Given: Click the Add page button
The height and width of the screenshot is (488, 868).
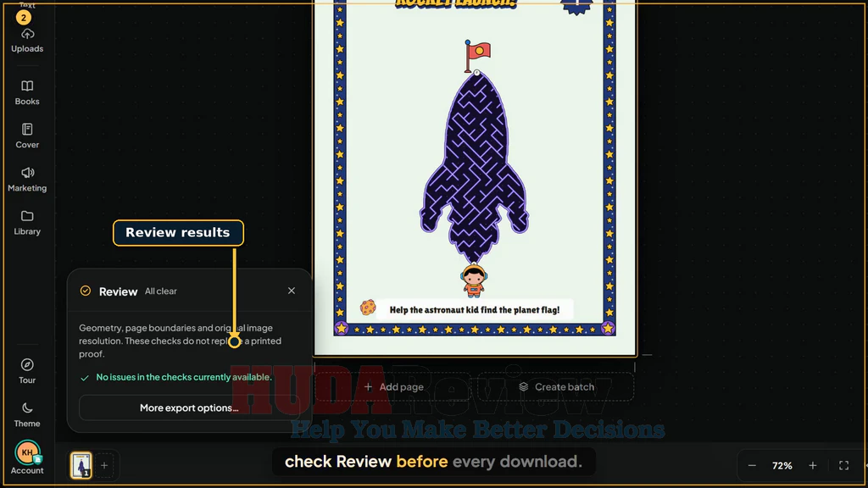Looking at the screenshot, I should (393, 386).
